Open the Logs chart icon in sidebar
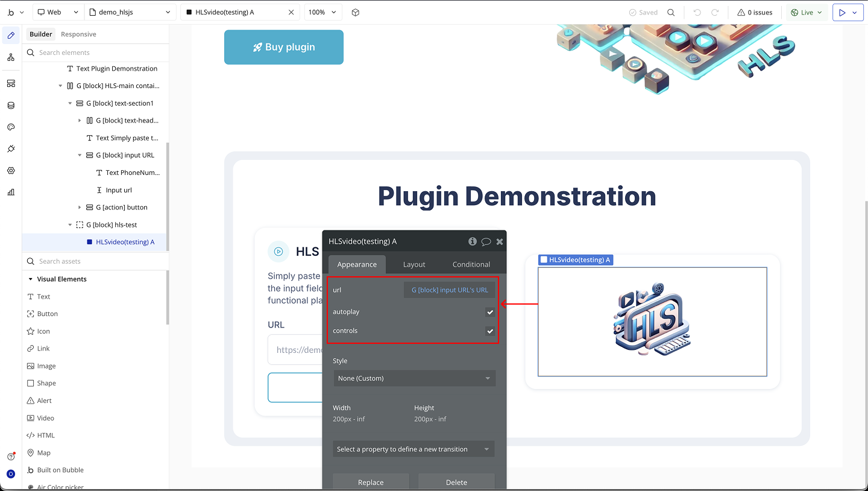The height and width of the screenshot is (491, 868). [x=11, y=192]
